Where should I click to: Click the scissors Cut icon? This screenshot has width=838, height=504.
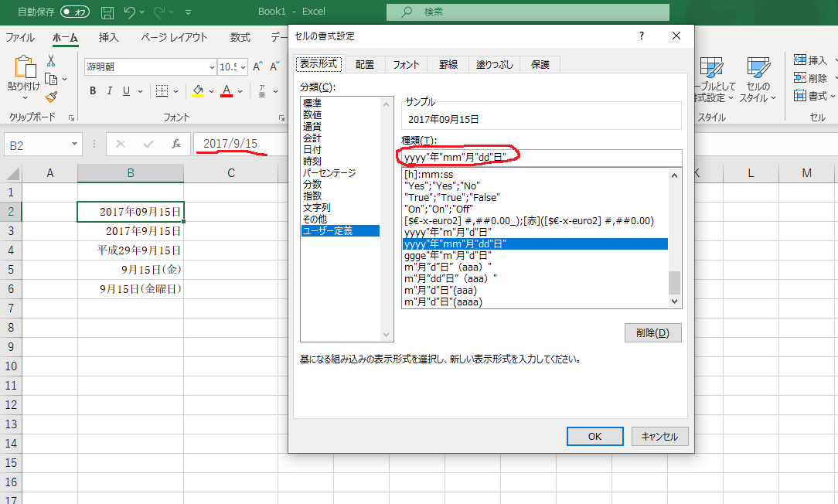tap(50, 61)
